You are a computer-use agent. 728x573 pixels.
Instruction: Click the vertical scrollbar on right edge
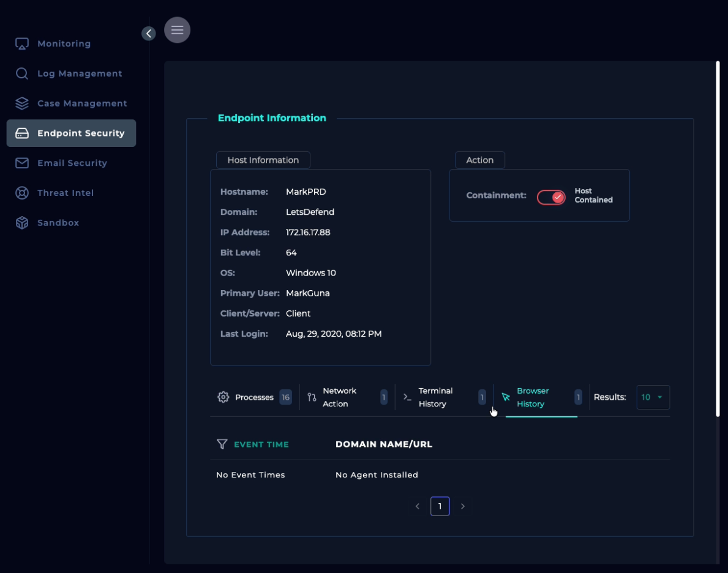[x=718, y=239]
